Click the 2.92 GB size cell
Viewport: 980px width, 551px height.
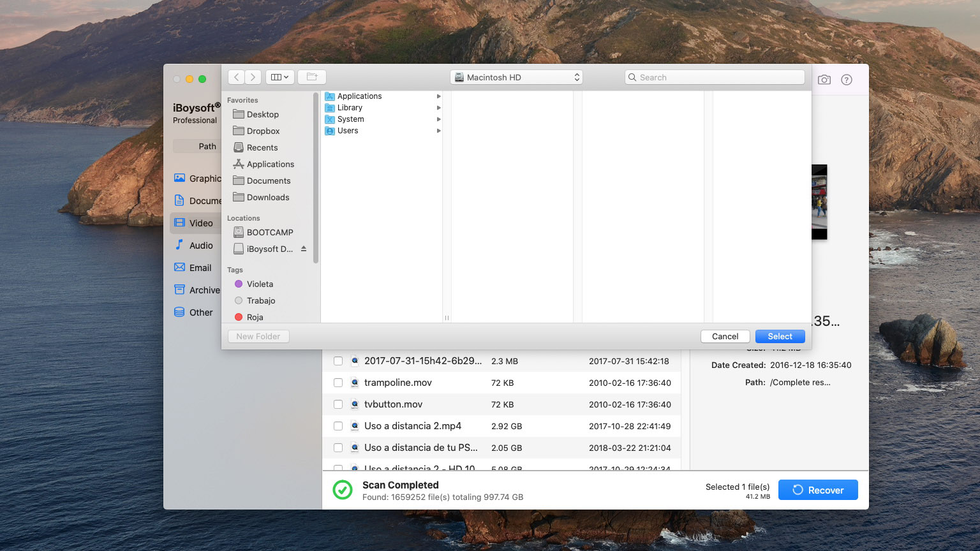click(x=507, y=426)
